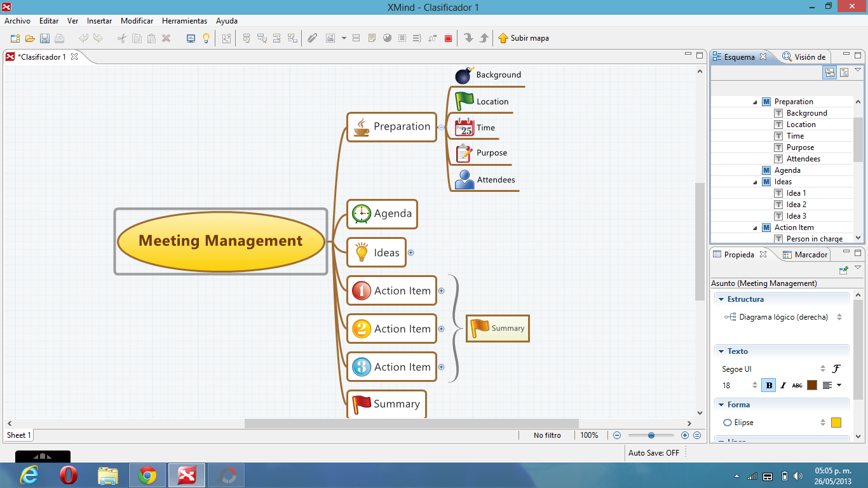Screen dimensions: 868x488
Task: Click the light bulb brainstorming icon
Action: click(206, 38)
